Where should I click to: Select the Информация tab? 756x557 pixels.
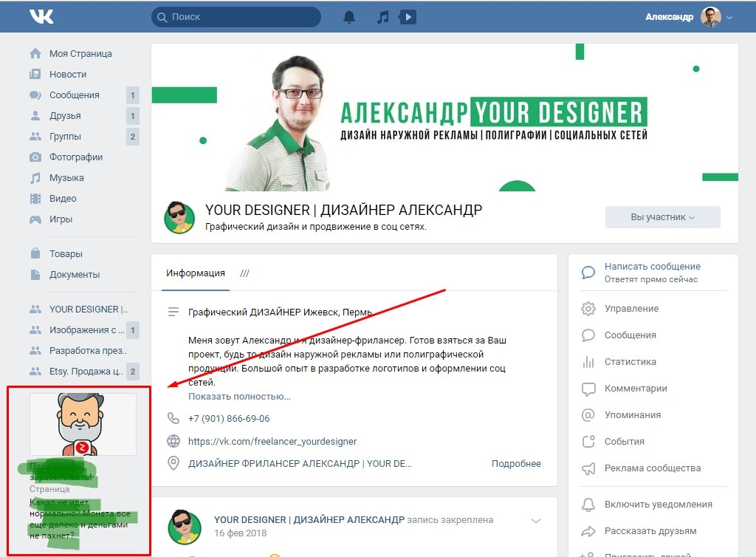tap(195, 273)
